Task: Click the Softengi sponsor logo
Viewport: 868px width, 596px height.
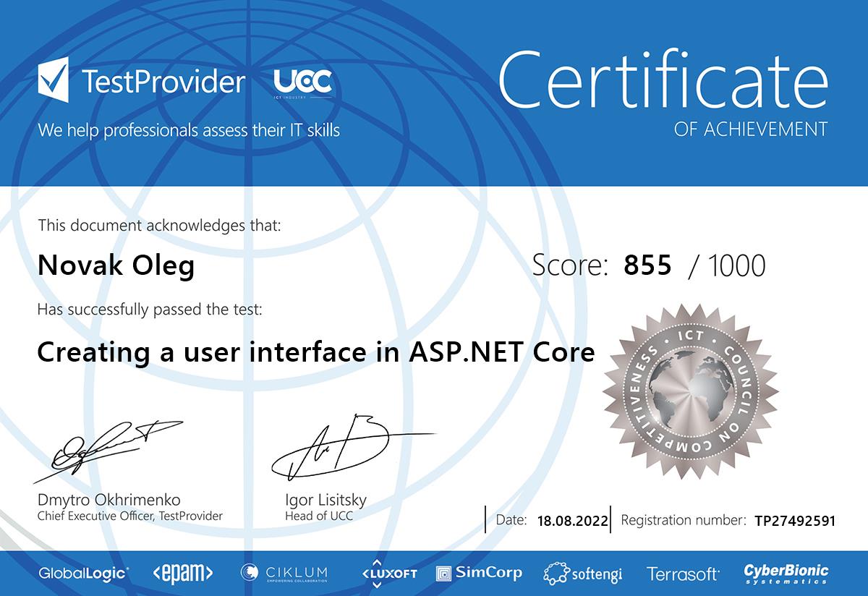Action: click(x=582, y=574)
